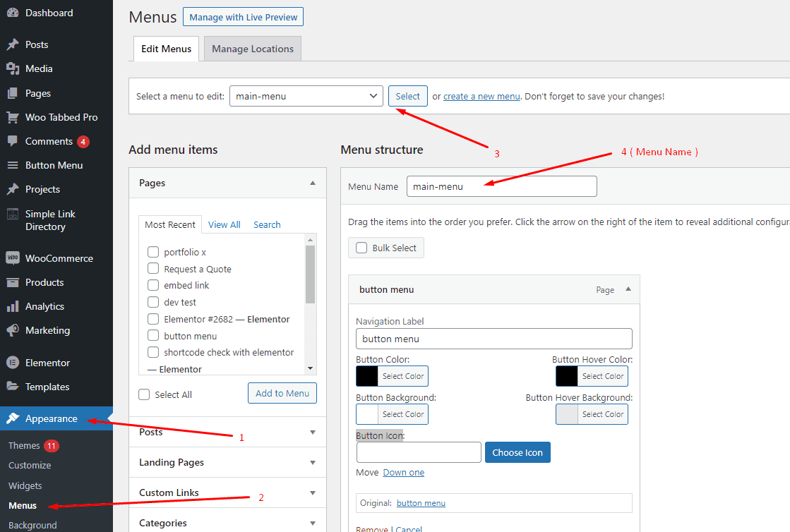
Task: Show the Most Recent pages tab
Action: point(169,224)
